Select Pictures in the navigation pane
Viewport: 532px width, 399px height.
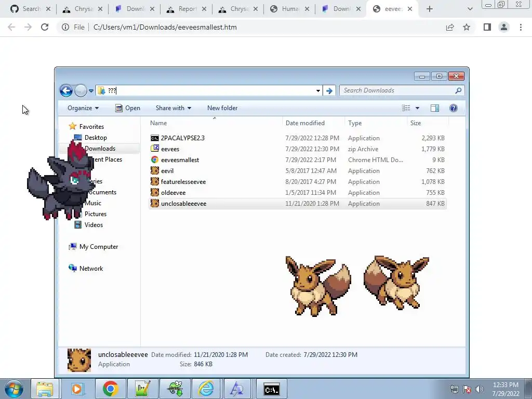pos(96,214)
